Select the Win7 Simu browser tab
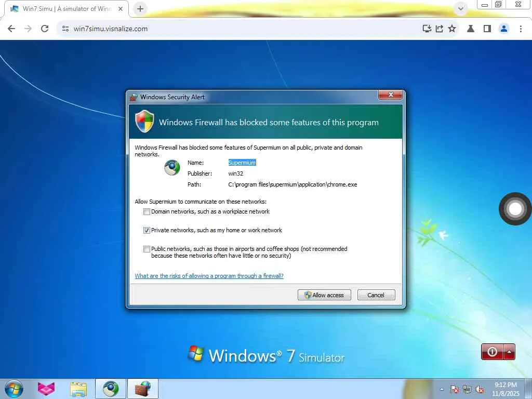 tap(66, 9)
